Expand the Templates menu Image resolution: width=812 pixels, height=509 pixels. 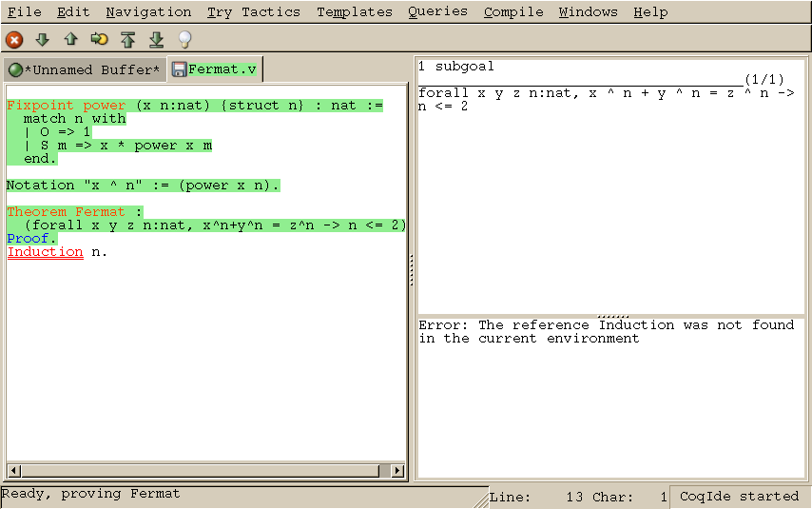[x=354, y=12]
